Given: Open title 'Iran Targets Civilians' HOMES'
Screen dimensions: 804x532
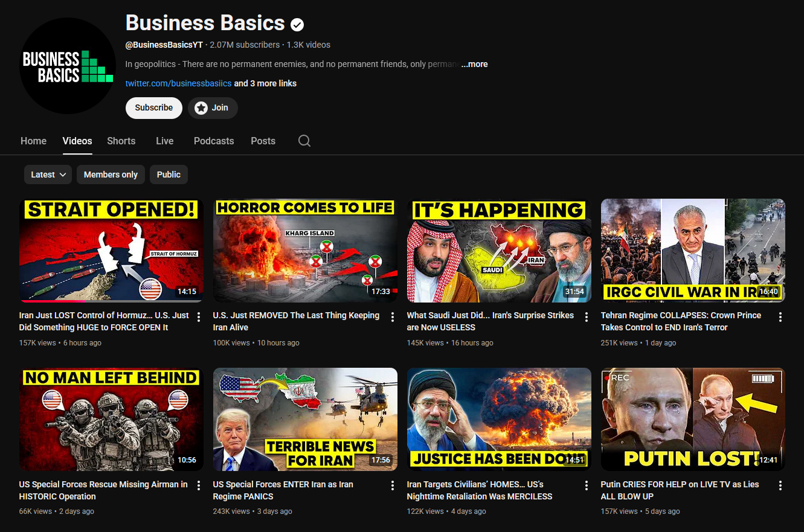Looking at the screenshot, I should [480, 490].
